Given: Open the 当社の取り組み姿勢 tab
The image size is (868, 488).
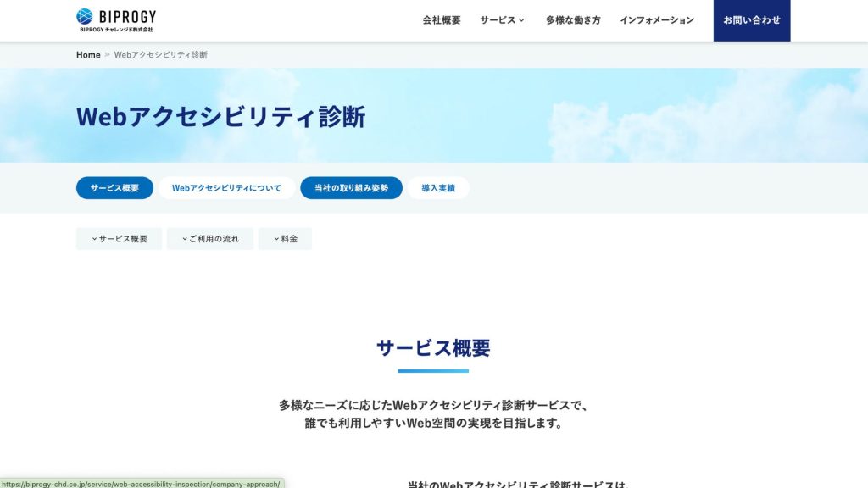Looking at the screenshot, I should [x=351, y=188].
